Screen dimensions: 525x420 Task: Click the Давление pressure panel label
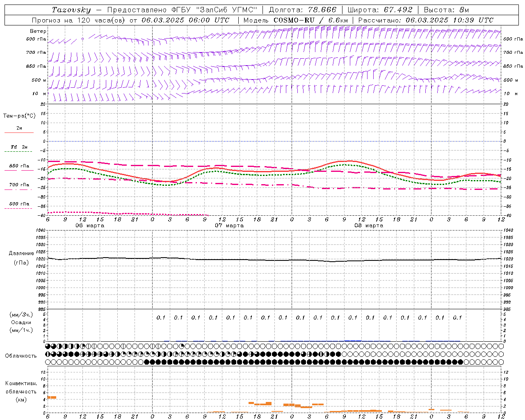point(21,253)
